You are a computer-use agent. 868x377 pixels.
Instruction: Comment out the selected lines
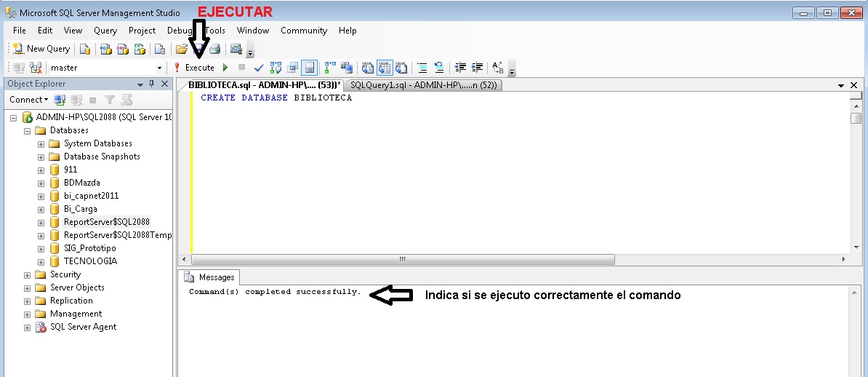click(x=422, y=68)
